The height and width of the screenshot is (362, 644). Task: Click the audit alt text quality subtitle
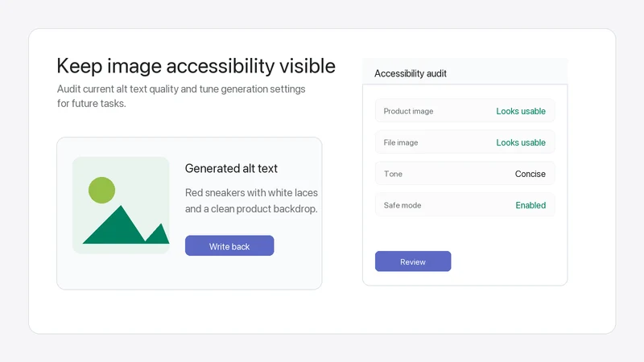coord(181,96)
